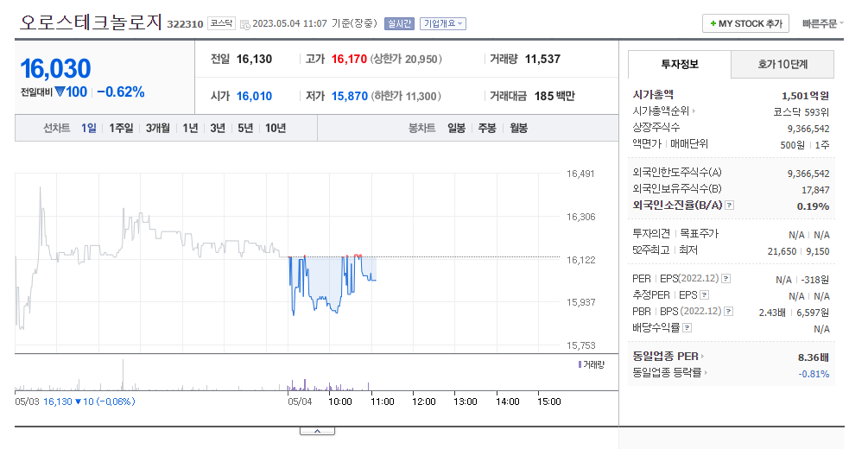This screenshot has width=868, height=449.
Task: Select the 1주일 line chart period
Action: coord(121,128)
